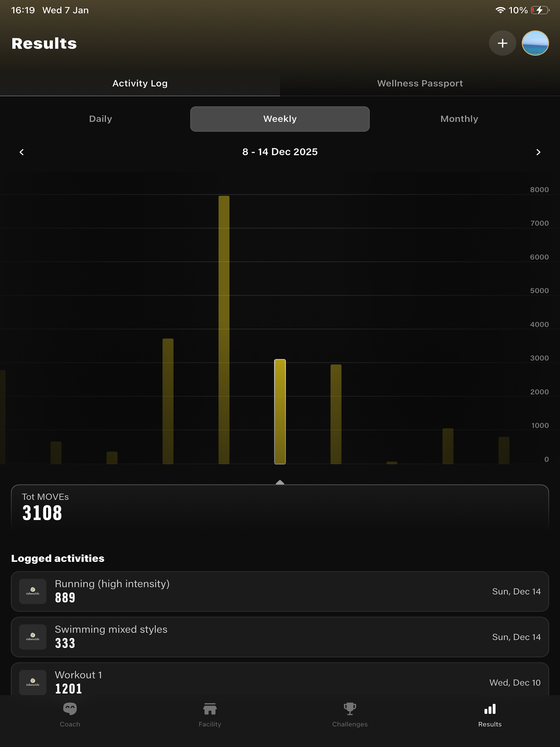Switch to the Activity Log tab
This screenshot has width=560, height=747.
(140, 83)
